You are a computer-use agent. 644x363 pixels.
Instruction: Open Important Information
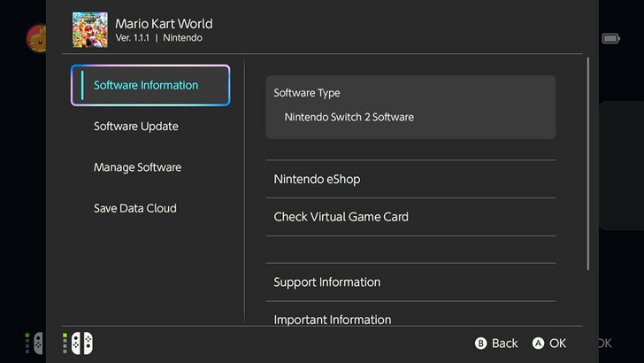(x=410, y=314)
